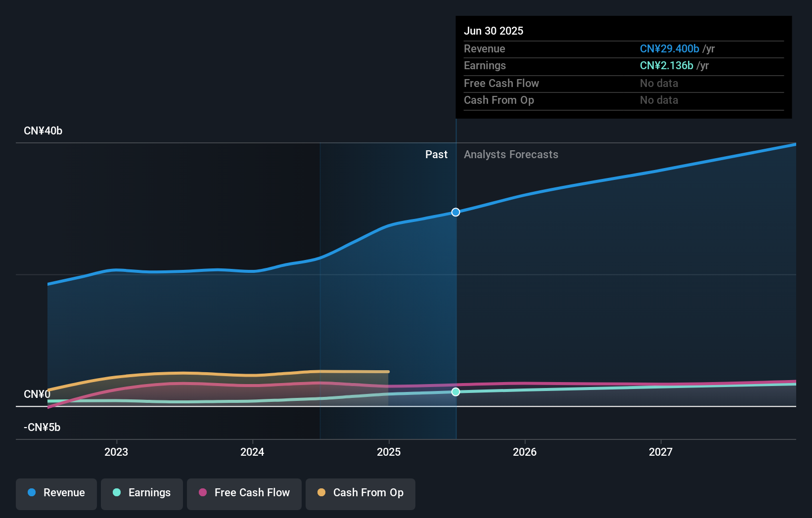Click the CN¥29.400b revenue value in the tooltip
The image size is (812, 518).
point(670,49)
